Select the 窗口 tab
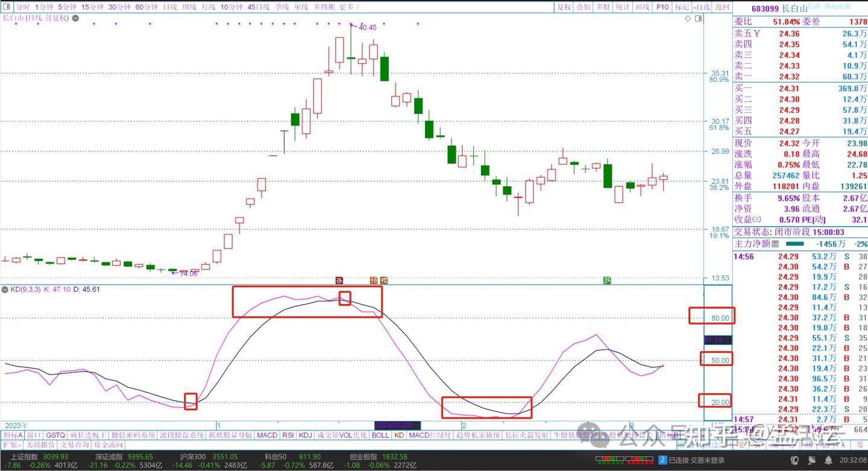The width and height of the screenshot is (868, 471). [x=34, y=435]
